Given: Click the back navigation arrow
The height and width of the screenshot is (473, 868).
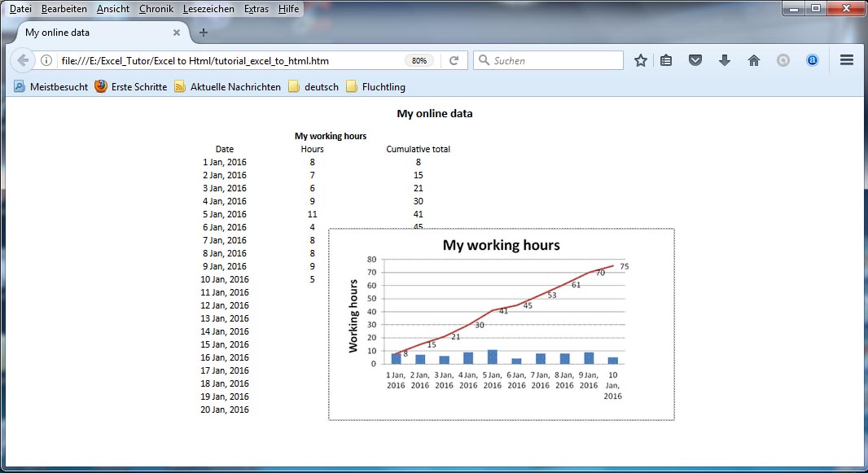Looking at the screenshot, I should 23,60.
